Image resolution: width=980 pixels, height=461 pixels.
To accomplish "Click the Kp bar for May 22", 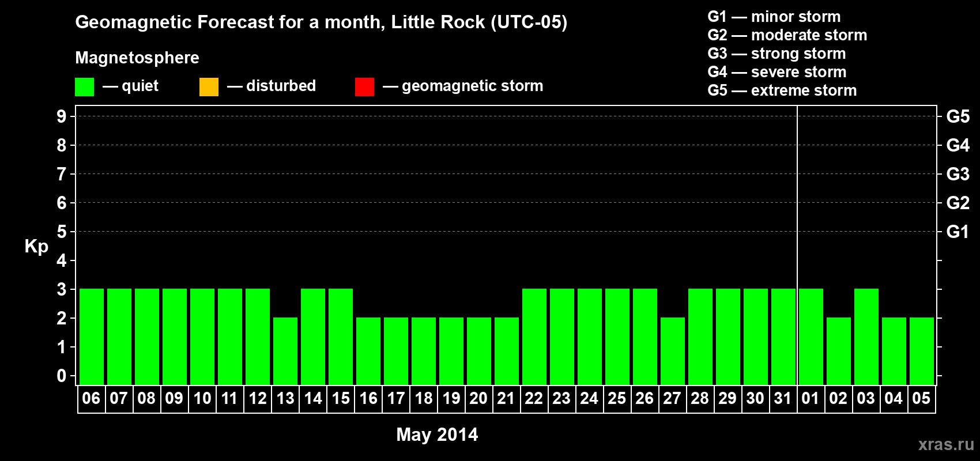I will pos(534,337).
